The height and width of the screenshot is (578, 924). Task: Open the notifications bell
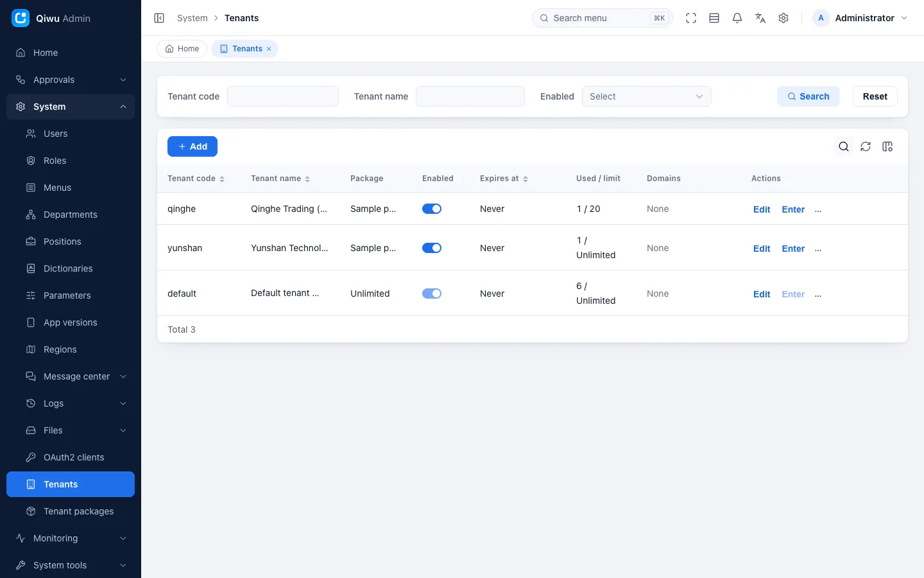[737, 18]
